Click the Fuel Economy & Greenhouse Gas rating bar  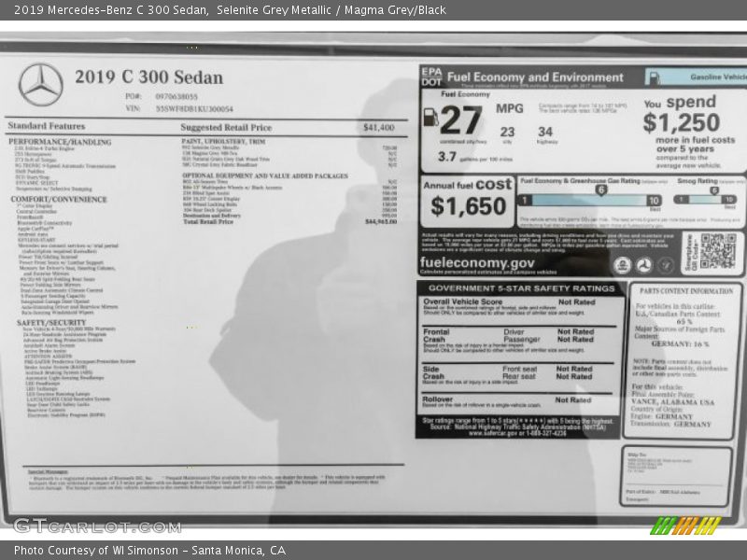coord(590,201)
